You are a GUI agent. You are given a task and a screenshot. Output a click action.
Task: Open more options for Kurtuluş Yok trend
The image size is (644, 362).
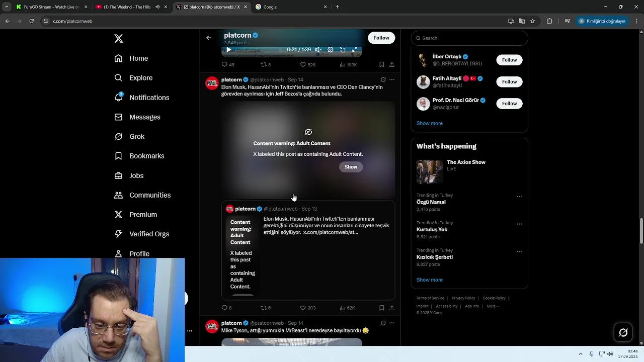coord(519,224)
